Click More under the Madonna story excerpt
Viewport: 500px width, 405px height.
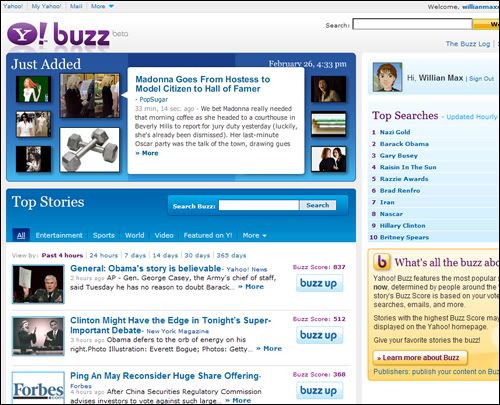pos(147,153)
